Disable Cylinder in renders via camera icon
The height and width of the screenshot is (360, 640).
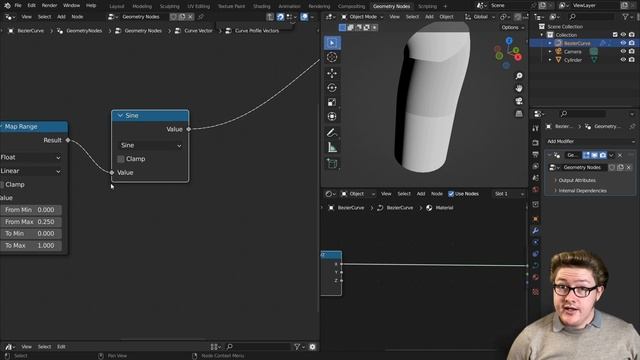point(631,60)
